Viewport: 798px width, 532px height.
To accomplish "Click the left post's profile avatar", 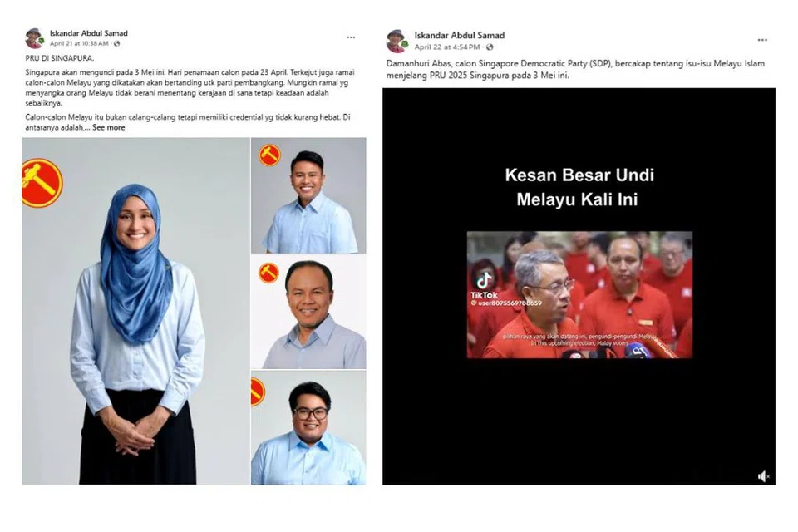I will (35, 38).
